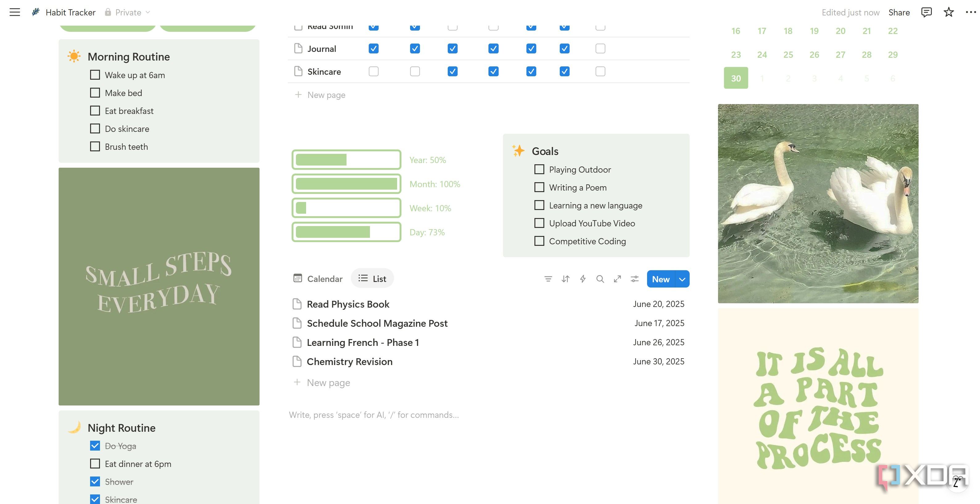Add New page under habit table
This screenshot has height=504, width=980.
(x=320, y=95)
